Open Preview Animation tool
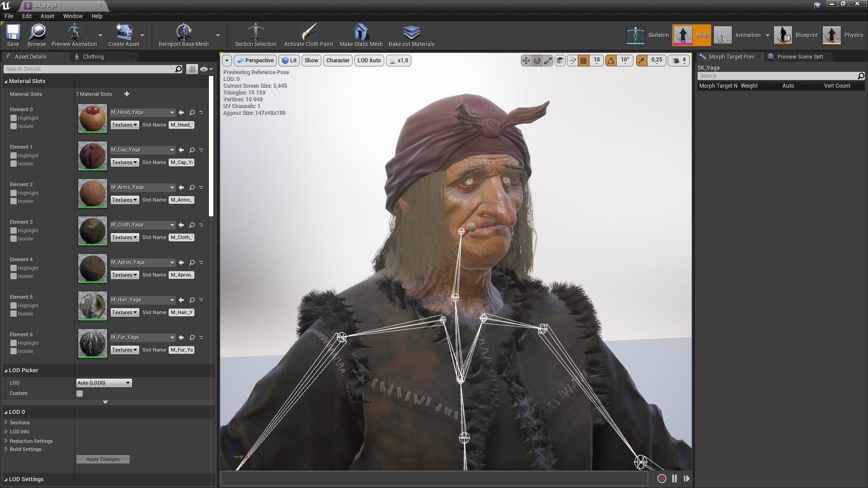This screenshot has height=488, width=868. (74, 35)
